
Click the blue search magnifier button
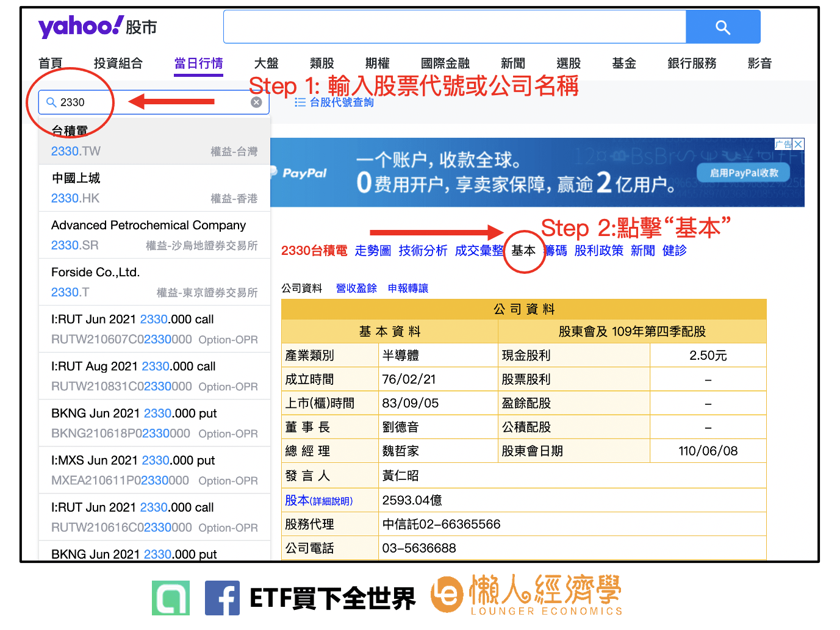[x=723, y=27]
